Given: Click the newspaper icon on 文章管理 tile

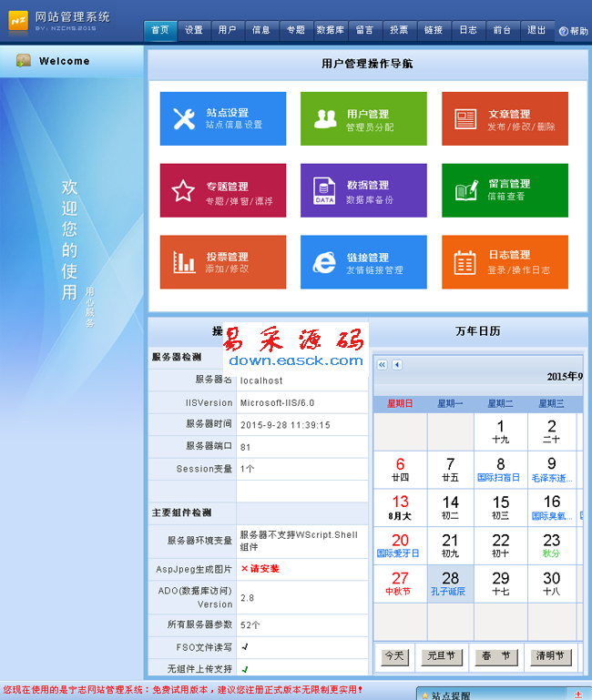Looking at the screenshot, I should 465,119.
